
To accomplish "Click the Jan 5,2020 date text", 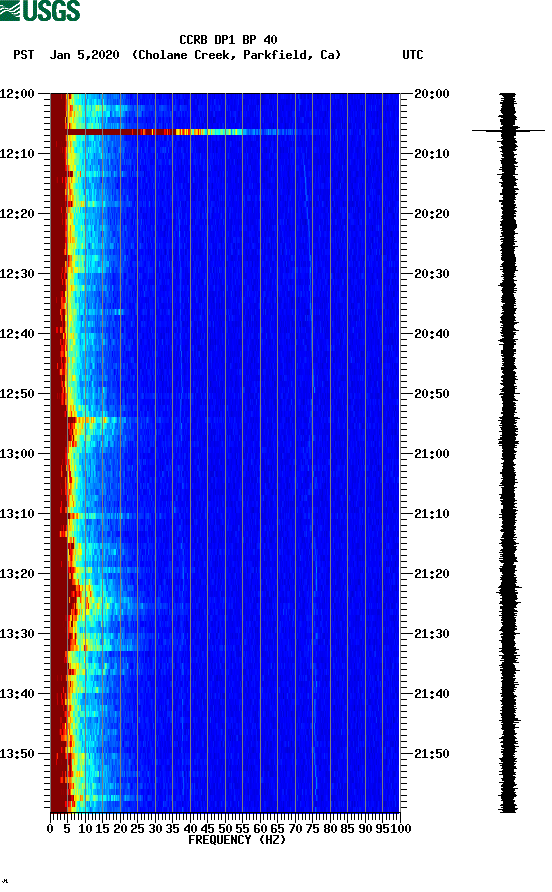I will pyautogui.click(x=85, y=55).
